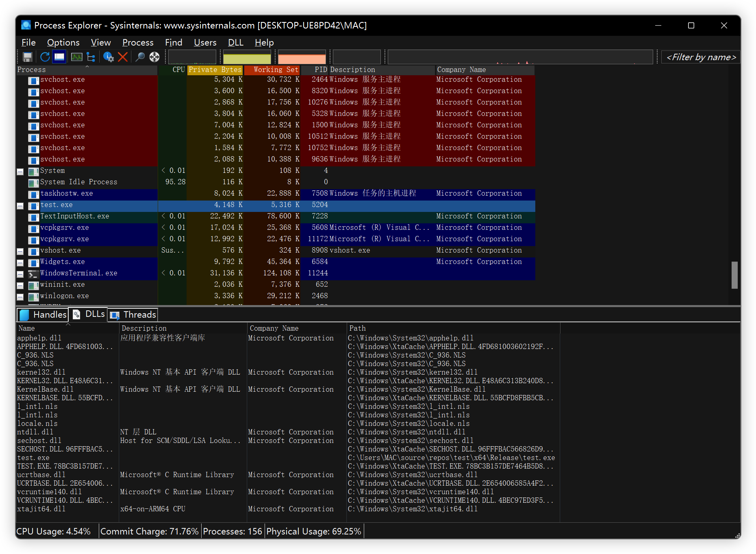
Task: Open the Options menu
Action: pos(63,42)
